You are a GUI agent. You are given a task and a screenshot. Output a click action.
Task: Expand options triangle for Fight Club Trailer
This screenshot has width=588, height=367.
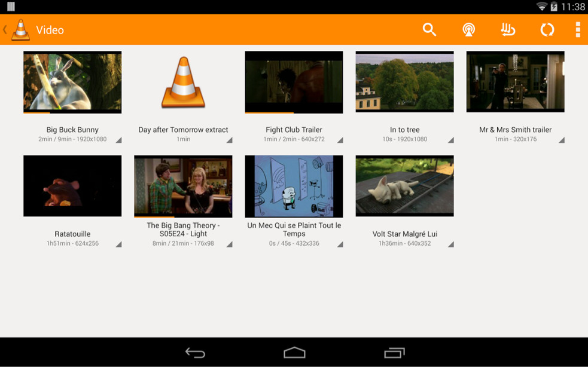click(340, 140)
